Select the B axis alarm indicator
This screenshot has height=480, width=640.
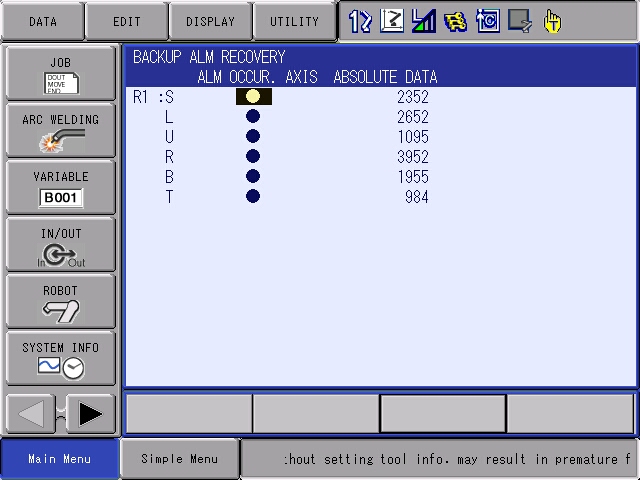pyautogui.click(x=253, y=176)
